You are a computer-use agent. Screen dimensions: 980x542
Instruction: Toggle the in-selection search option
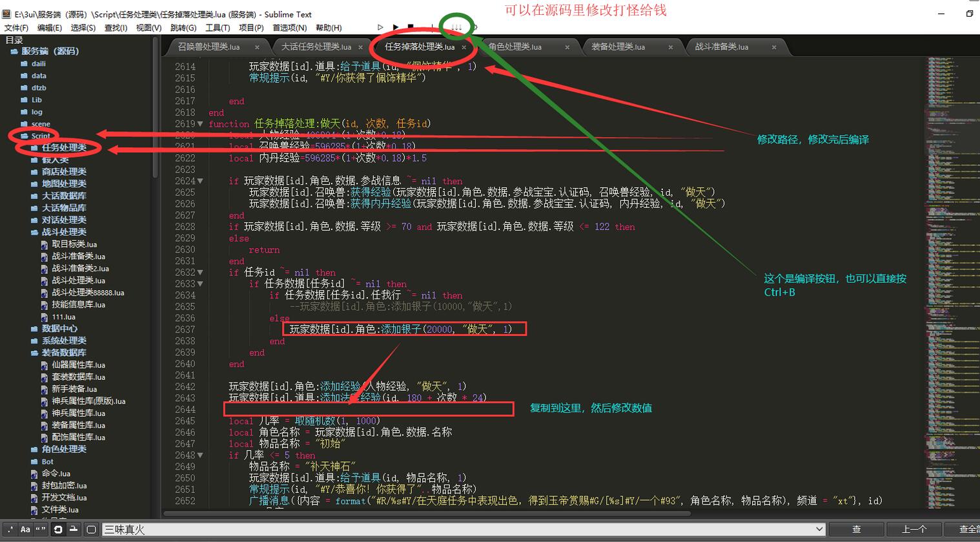click(74, 529)
